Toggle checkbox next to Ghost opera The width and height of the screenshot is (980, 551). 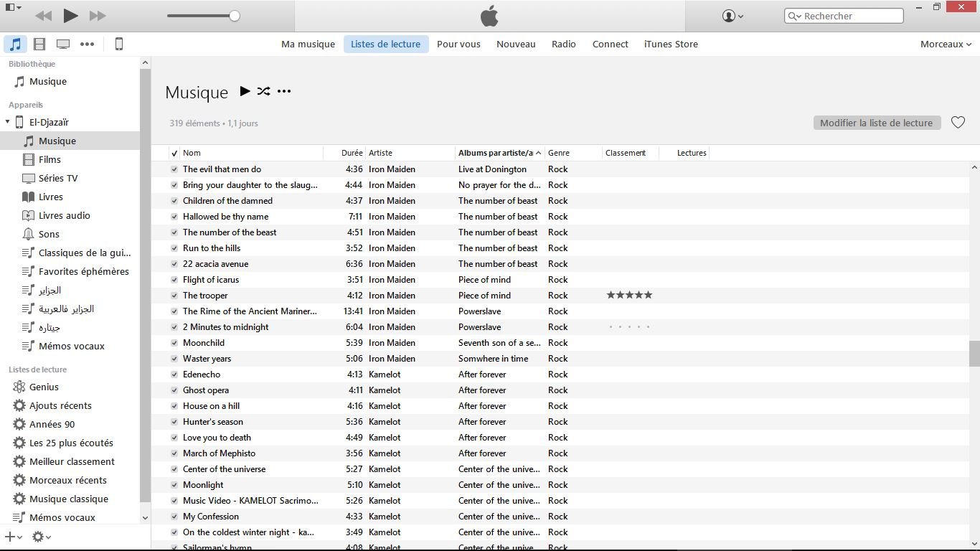tap(174, 390)
